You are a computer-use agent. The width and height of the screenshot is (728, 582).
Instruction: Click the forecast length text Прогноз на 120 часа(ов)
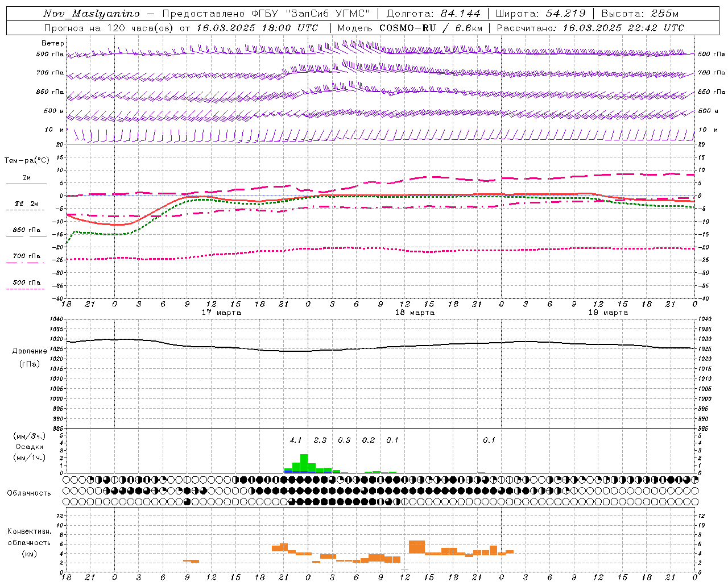pyautogui.click(x=108, y=28)
